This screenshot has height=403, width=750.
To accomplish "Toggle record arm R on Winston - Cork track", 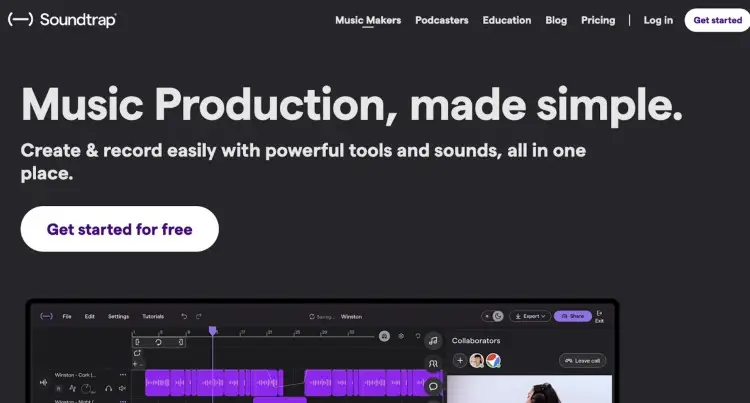I will tap(59, 389).
